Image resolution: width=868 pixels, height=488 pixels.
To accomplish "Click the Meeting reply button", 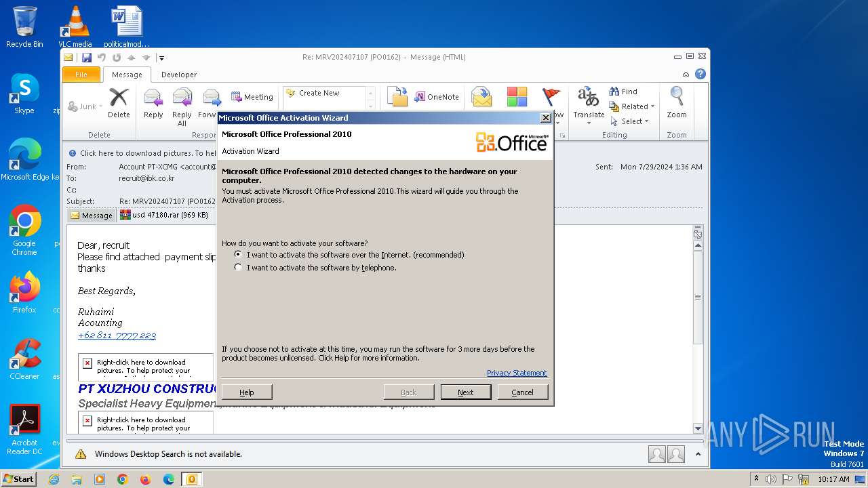I will pos(252,97).
